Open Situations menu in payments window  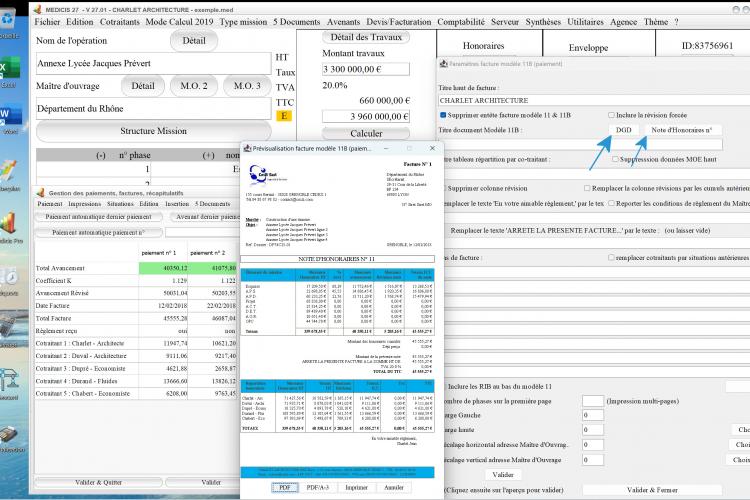(120, 204)
